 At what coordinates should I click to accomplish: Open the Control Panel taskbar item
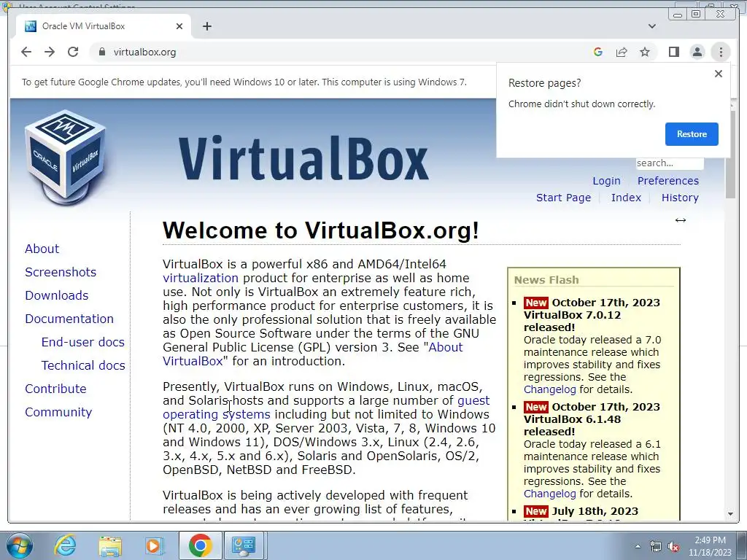coord(244,545)
